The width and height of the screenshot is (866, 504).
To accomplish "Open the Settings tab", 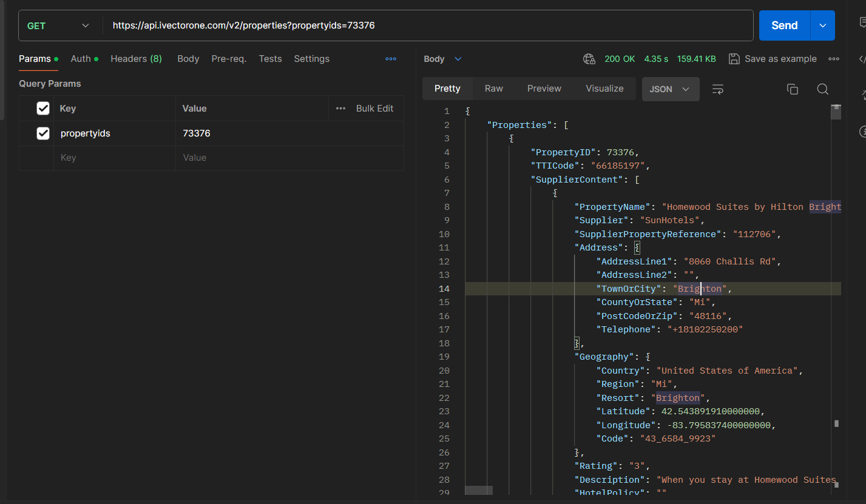I will (x=311, y=59).
